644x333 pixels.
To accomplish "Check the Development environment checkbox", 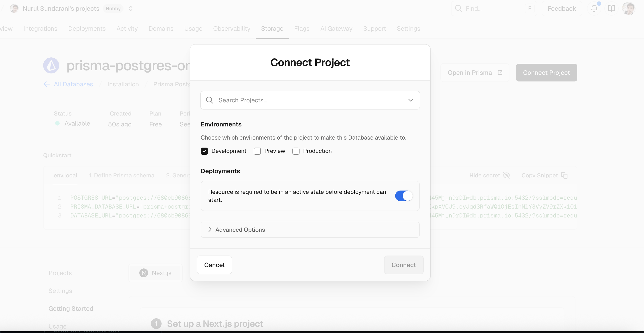I will point(204,151).
